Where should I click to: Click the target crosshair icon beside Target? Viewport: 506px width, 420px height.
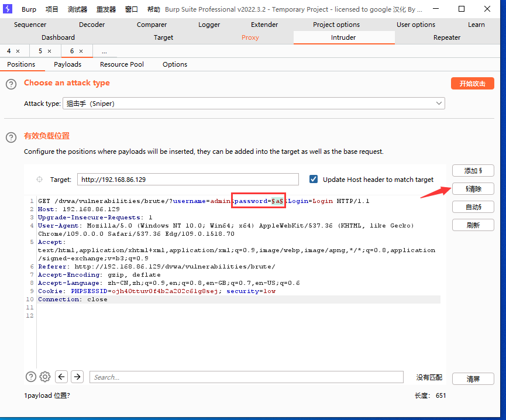pos(39,180)
